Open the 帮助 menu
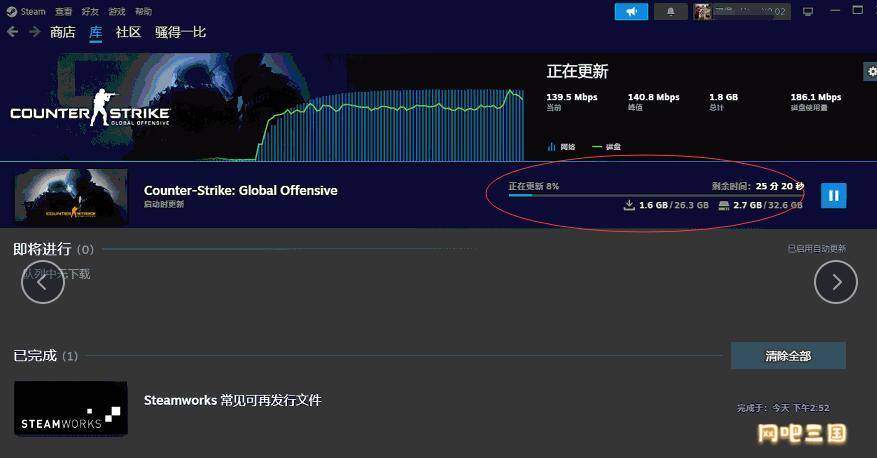Viewport: 877px width, 458px height. pyautogui.click(x=143, y=11)
